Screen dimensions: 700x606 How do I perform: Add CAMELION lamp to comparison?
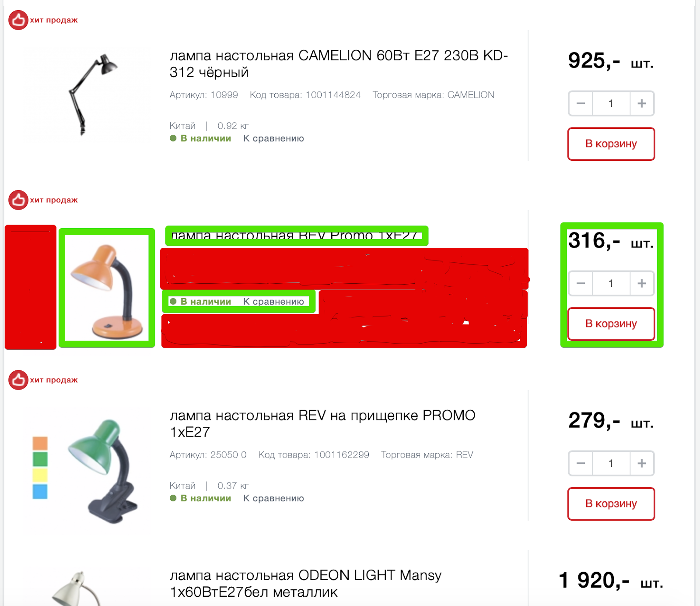(x=273, y=138)
